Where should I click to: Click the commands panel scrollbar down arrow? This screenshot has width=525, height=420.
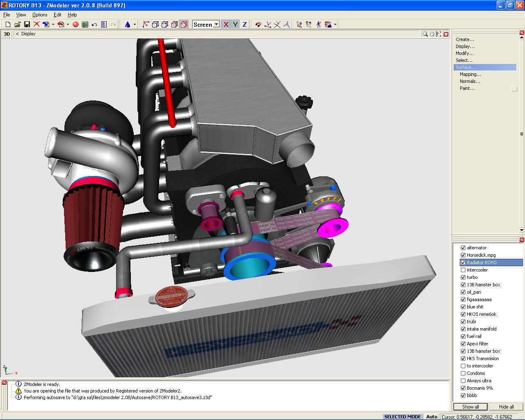click(x=522, y=230)
